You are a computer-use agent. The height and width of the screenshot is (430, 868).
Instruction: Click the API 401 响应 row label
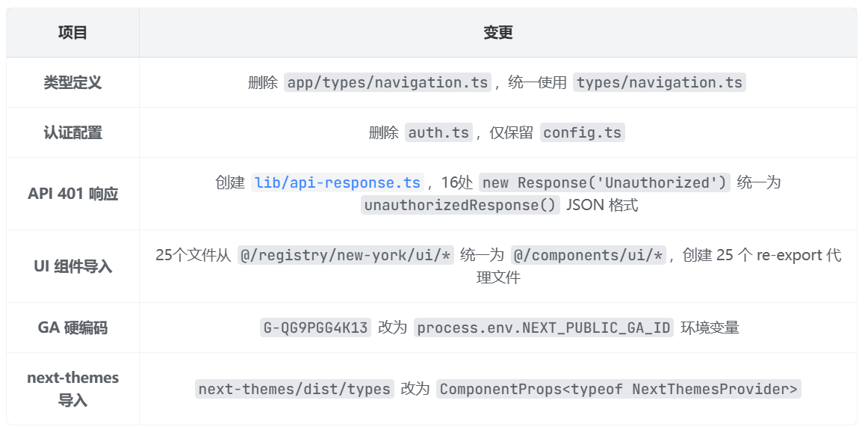click(x=72, y=194)
